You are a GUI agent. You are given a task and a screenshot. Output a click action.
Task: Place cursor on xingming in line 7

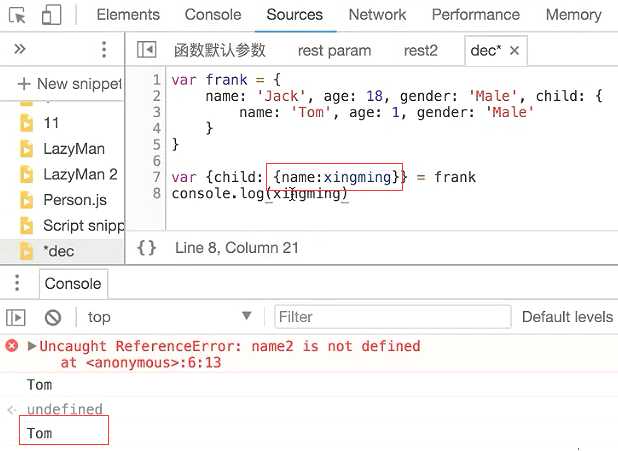[357, 177]
